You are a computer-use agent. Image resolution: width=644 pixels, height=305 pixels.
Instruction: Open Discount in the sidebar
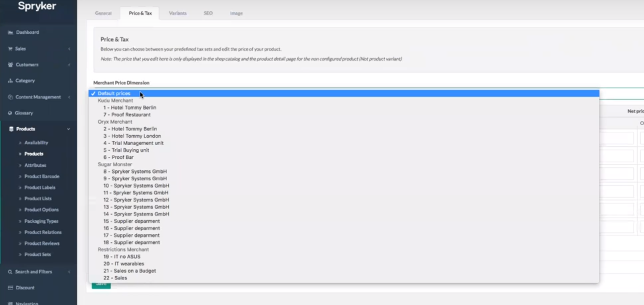tap(25, 288)
